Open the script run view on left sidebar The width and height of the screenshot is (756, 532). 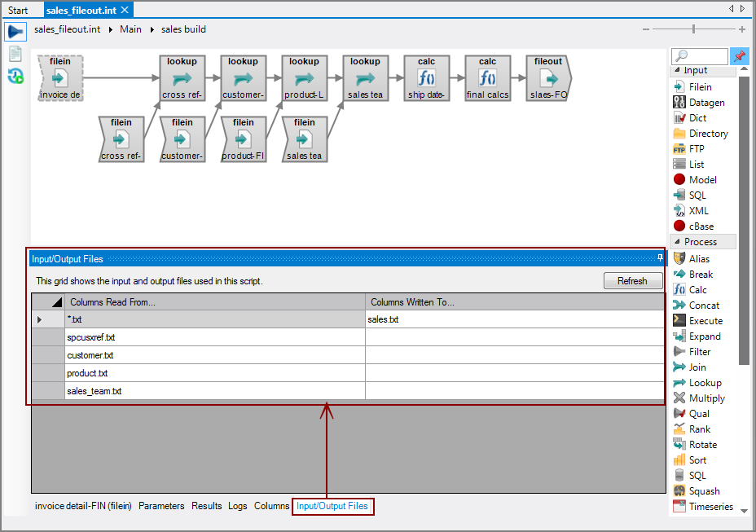click(x=15, y=31)
